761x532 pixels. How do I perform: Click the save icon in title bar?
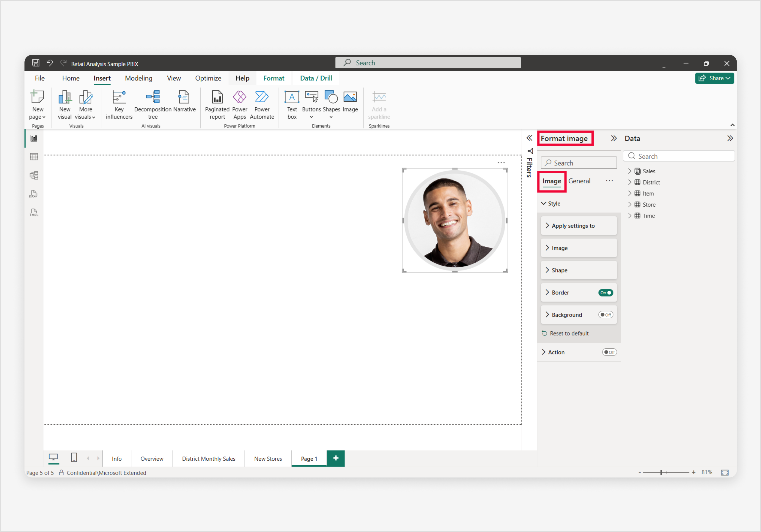pos(36,63)
